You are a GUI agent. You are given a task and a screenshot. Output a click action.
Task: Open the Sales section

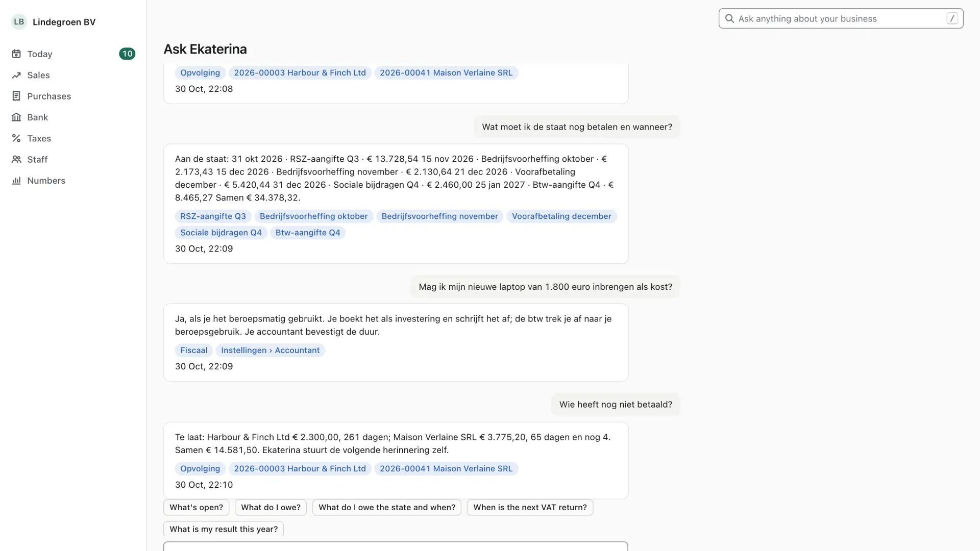pyautogui.click(x=73, y=75)
